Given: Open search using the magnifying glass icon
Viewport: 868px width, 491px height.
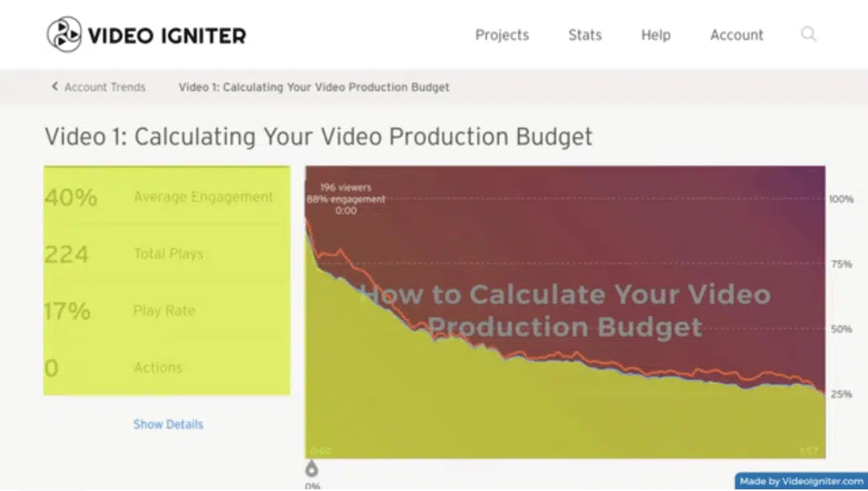Looking at the screenshot, I should click(808, 35).
